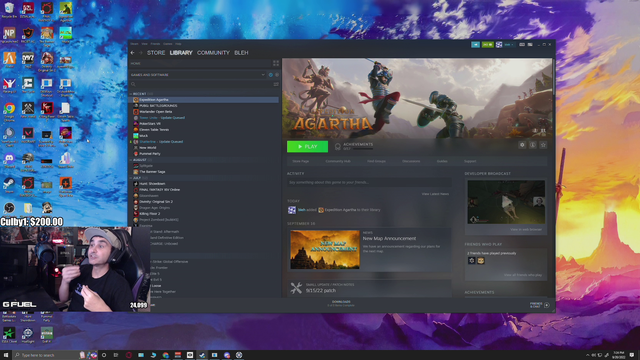
Task: Go back with the Steam back arrow
Action: click(x=132, y=53)
